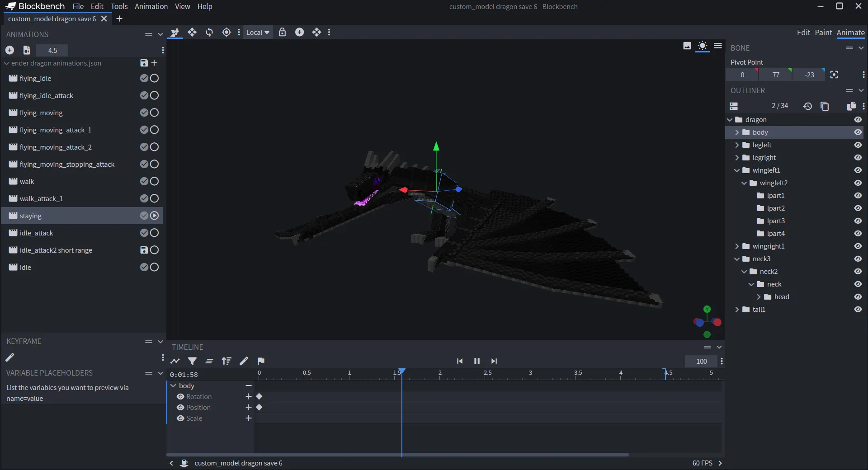Click the timeline horizontal scrollbar
Viewport: 868px width, 470px height.
click(x=398, y=454)
